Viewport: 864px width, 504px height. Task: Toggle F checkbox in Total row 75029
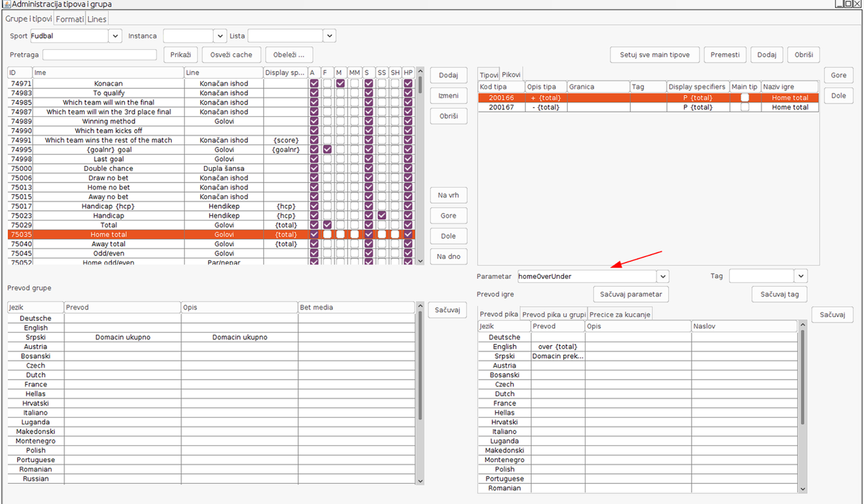(x=327, y=225)
